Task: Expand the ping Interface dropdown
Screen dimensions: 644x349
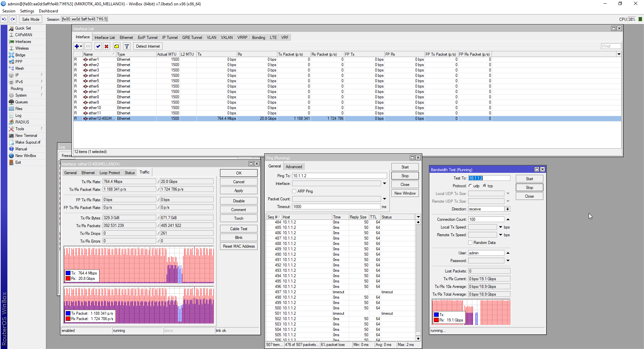Action: 384,184
